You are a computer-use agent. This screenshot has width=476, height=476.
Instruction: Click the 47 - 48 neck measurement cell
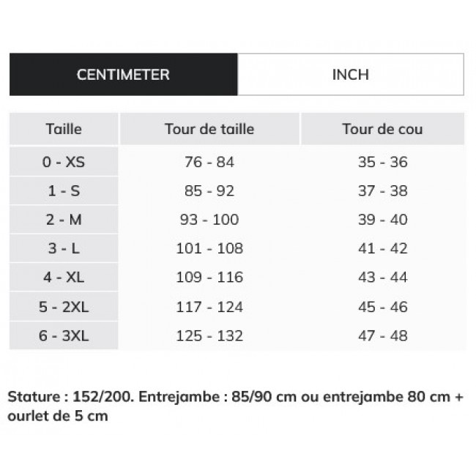tap(382, 336)
